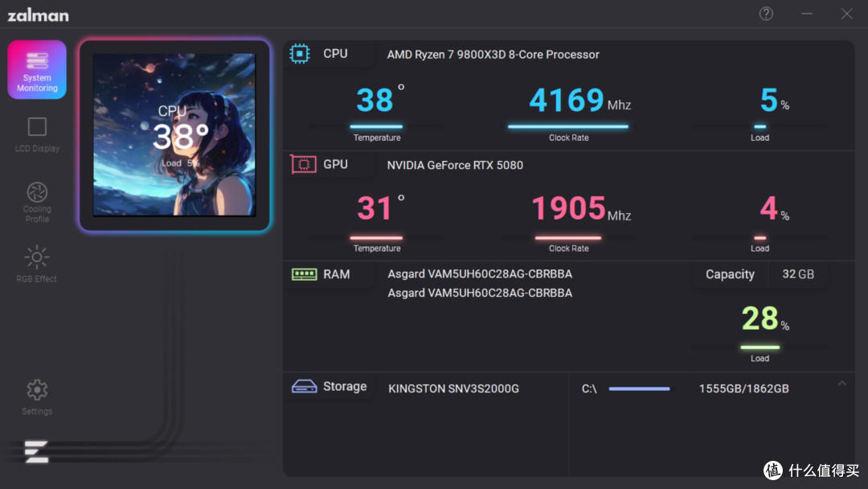Viewport: 868px width, 489px height.
Task: Click the CPU temperature value 38
Action: 375,101
